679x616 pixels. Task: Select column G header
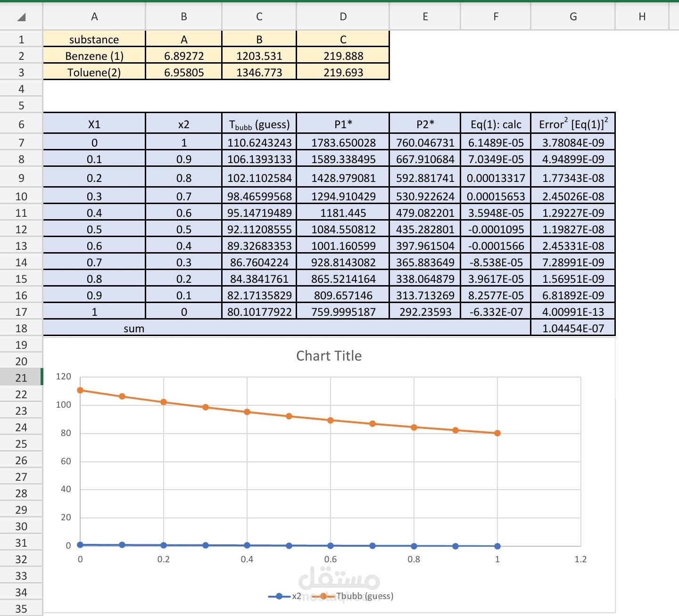573,16
